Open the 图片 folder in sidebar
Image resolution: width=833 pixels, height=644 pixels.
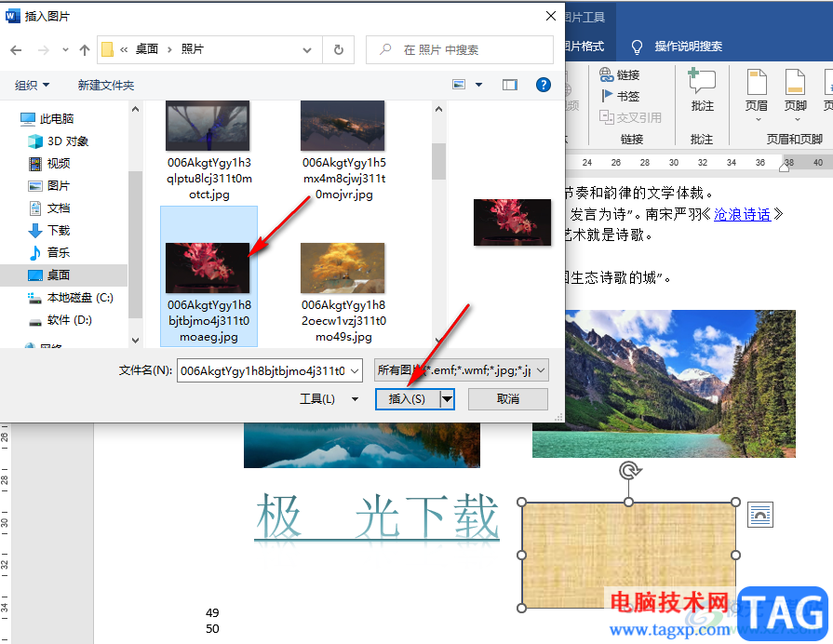(x=49, y=185)
